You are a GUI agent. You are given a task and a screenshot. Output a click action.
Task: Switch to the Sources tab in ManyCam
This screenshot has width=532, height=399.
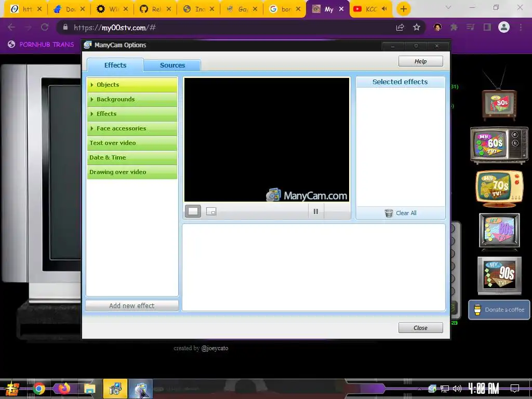[172, 65]
